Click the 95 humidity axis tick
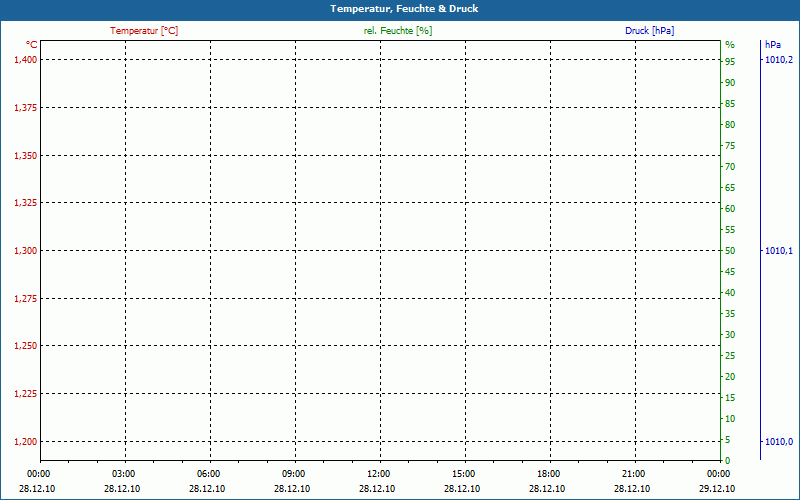Image resolution: width=800 pixels, height=500 pixels. click(x=730, y=62)
